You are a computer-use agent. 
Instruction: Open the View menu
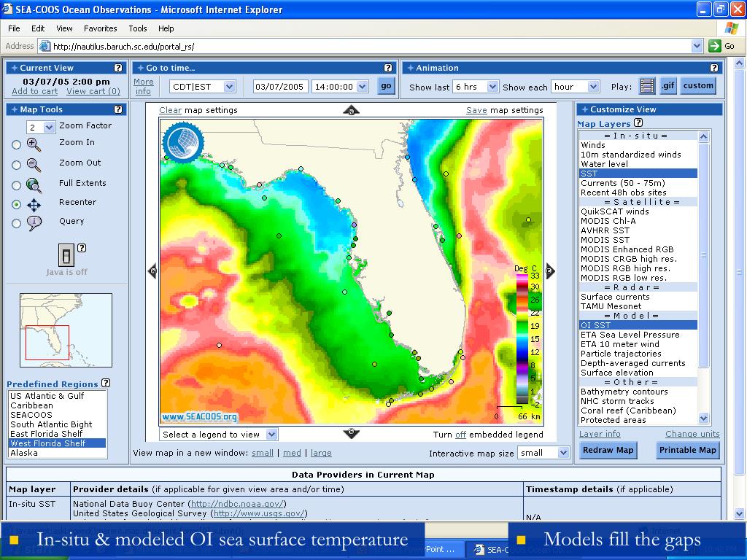point(64,28)
